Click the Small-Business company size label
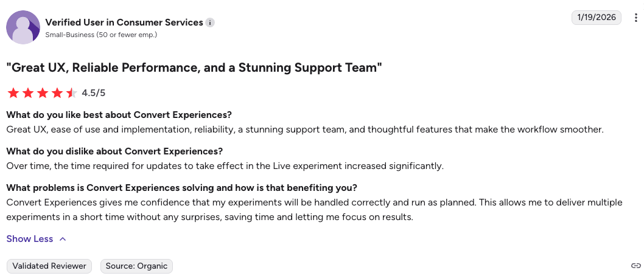 [101, 35]
